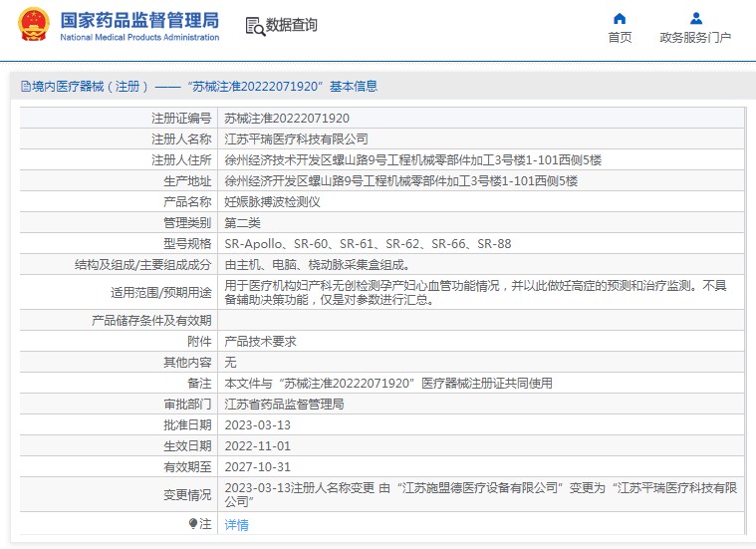756x549 pixels.
Task: Click the 注册证编号 row label
Action: pos(181,119)
